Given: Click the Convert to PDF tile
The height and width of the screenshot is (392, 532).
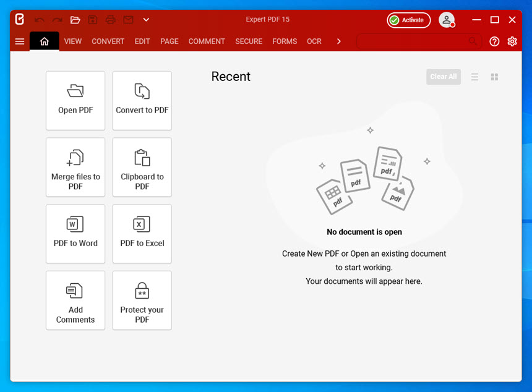Looking at the screenshot, I should 142,101.
